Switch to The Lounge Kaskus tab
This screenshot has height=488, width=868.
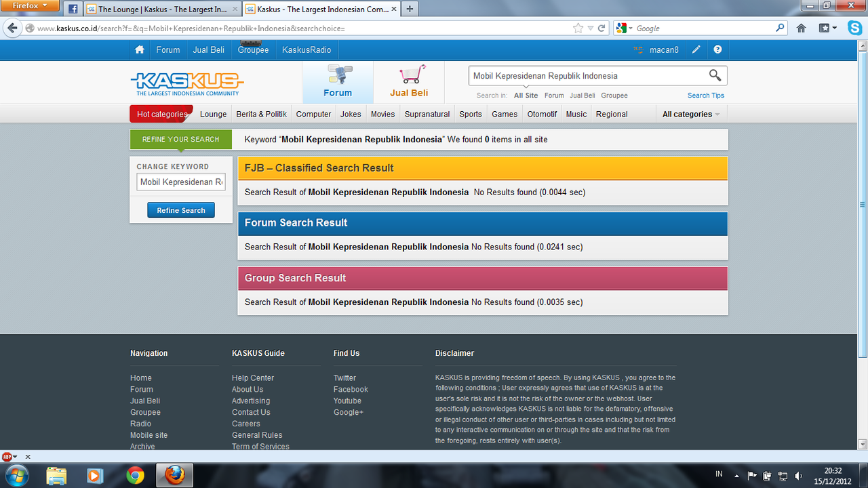[x=163, y=9]
